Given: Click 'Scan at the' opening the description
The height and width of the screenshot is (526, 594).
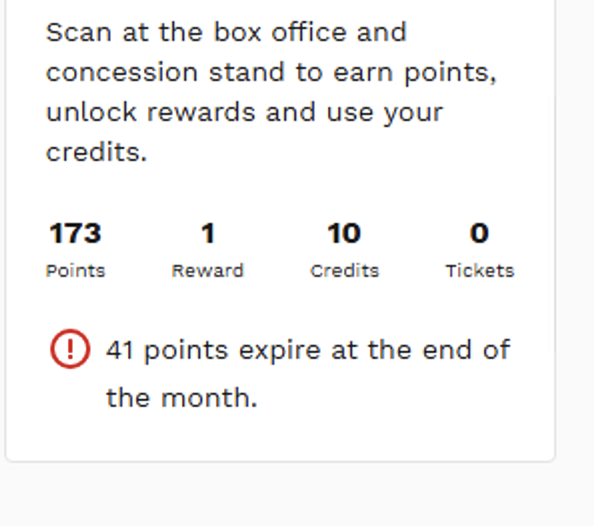Looking at the screenshot, I should pos(124,32).
